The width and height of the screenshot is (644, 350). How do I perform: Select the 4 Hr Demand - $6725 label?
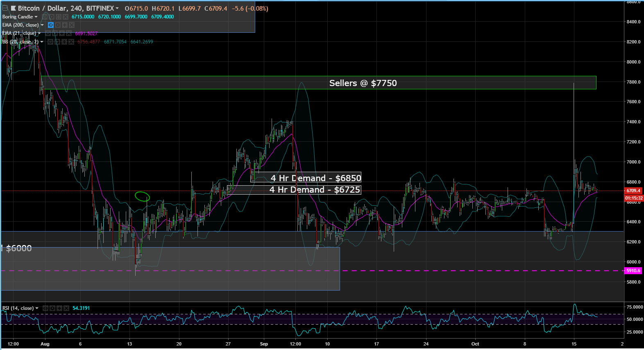coord(315,189)
